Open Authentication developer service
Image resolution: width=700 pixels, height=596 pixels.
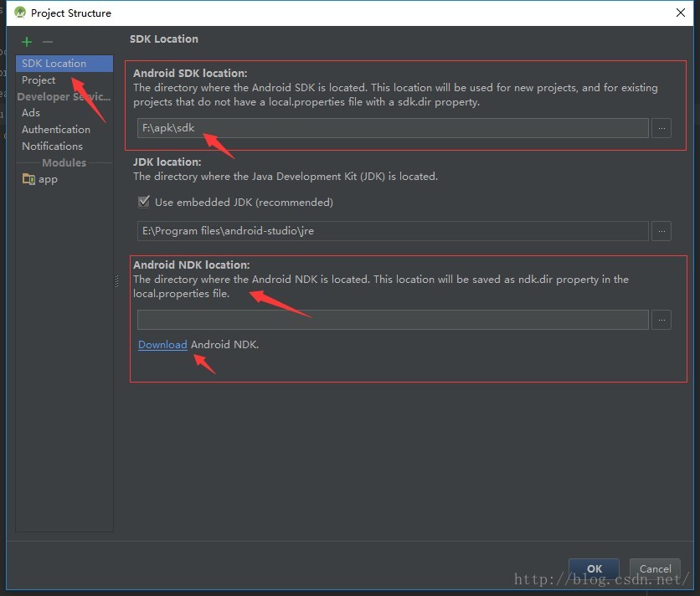coord(56,130)
